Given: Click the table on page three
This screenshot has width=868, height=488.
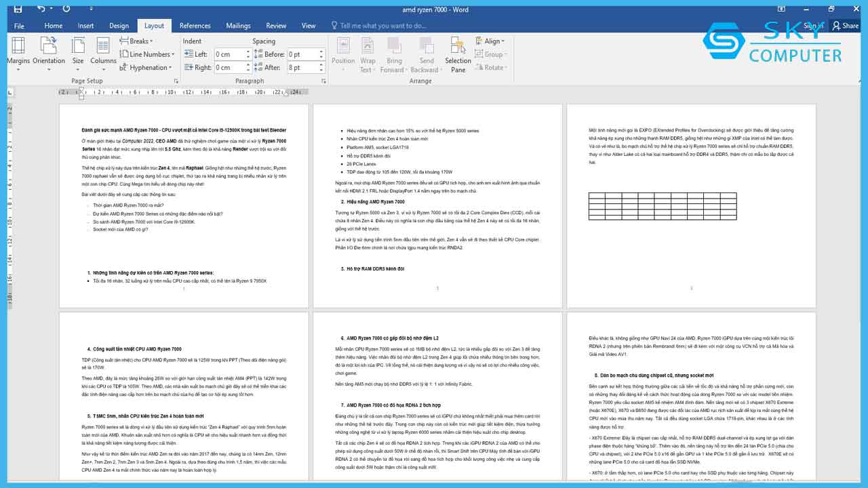Looking at the screenshot, I should (663, 206).
